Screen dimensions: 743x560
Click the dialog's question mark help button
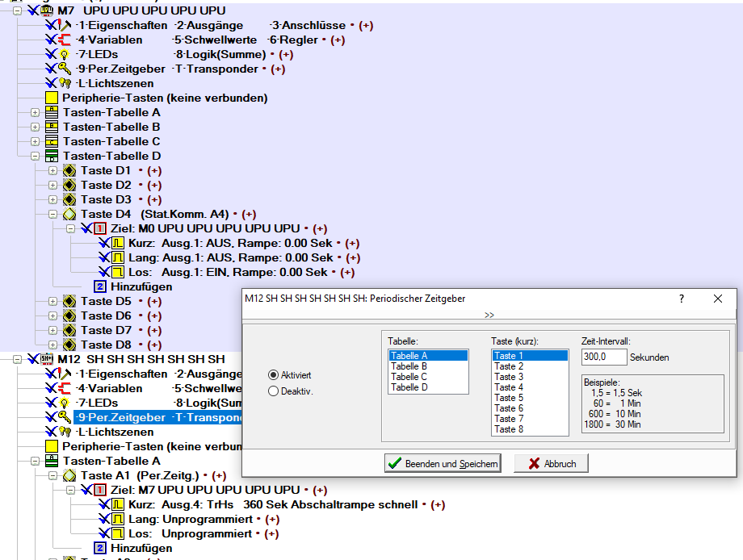(x=680, y=299)
